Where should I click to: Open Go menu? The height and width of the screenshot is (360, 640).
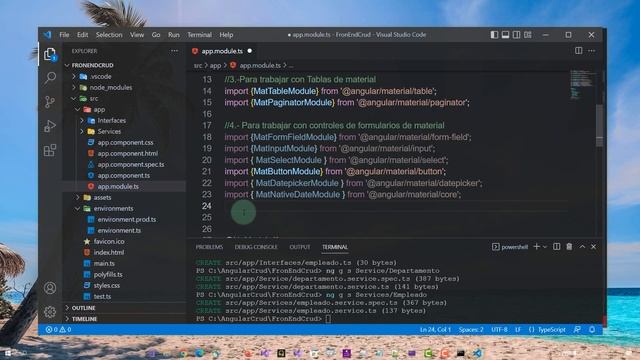point(156,35)
